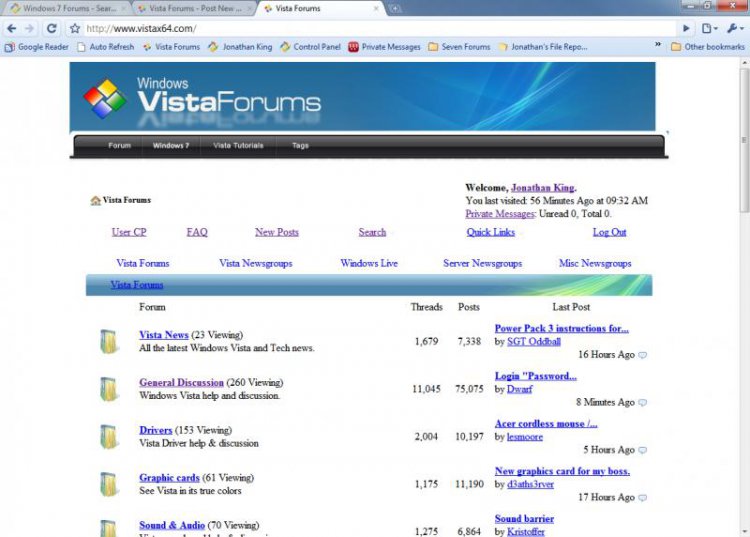The image size is (750, 537).
Task: Select Vista Tutorials in the nav bar
Action: pyautogui.click(x=238, y=145)
